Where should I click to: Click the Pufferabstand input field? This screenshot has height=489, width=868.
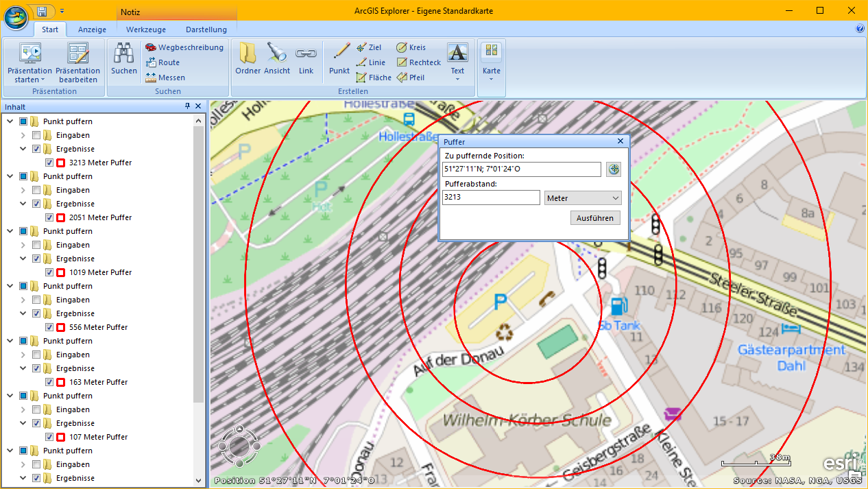pos(491,198)
